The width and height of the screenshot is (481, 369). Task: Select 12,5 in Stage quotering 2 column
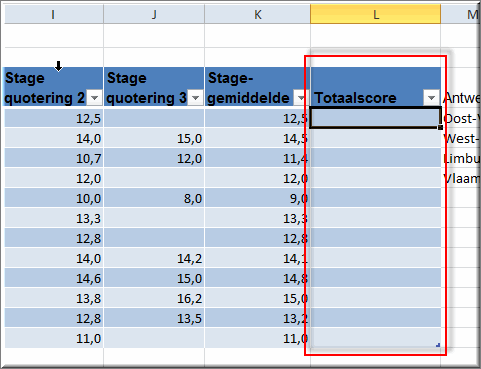(x=53, y=118)
